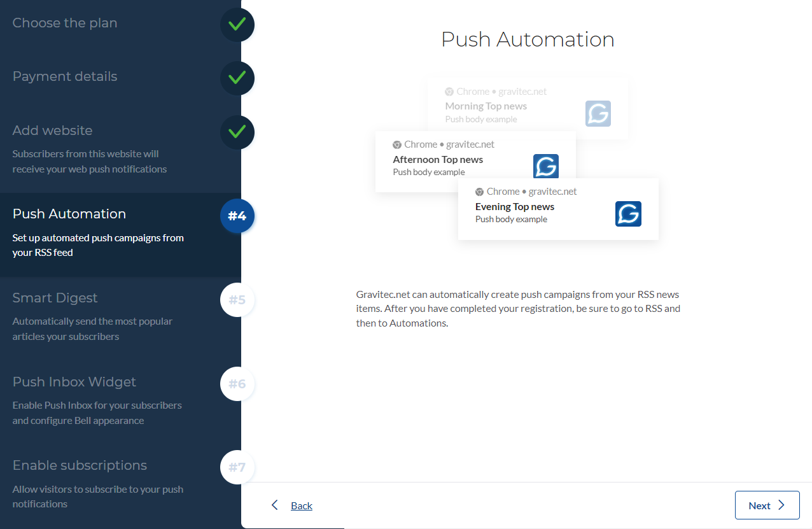The height and width of the screenshot is (529, 812).
Task: Click the Gravitec logo in Afternoon Top news card
Action: 546,167
